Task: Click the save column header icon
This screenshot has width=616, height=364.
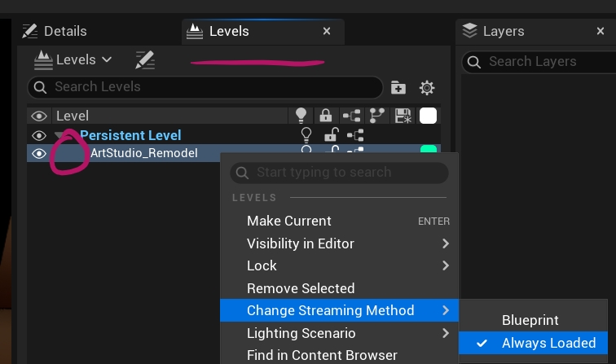Action: pos(402,116)
